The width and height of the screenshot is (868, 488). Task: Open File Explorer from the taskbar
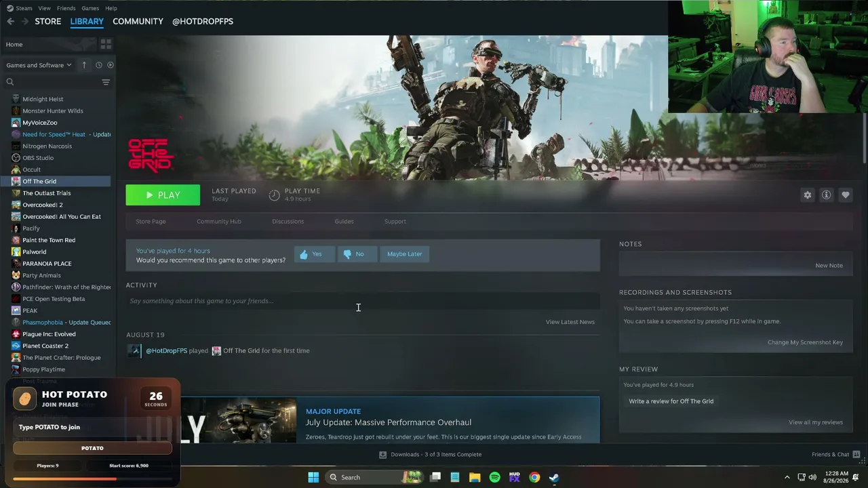tap(475, 477)
